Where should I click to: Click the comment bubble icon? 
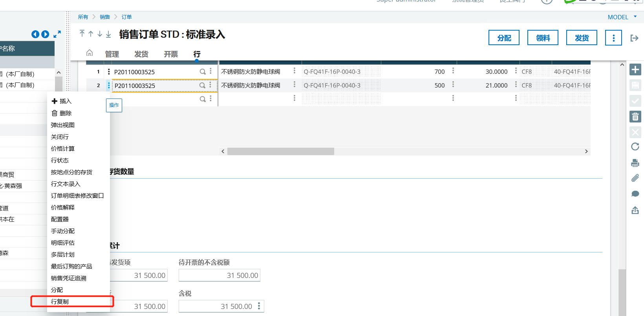pyautogui.click(x=635, y=194)
